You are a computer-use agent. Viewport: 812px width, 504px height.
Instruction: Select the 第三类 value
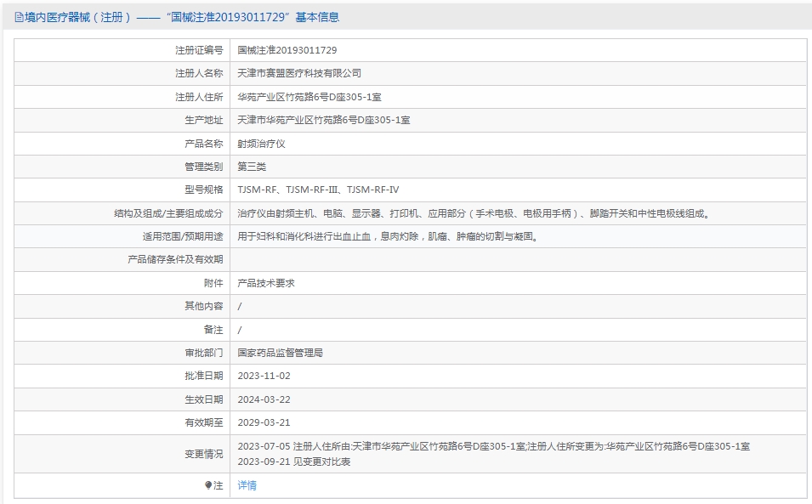click(252, 167)
